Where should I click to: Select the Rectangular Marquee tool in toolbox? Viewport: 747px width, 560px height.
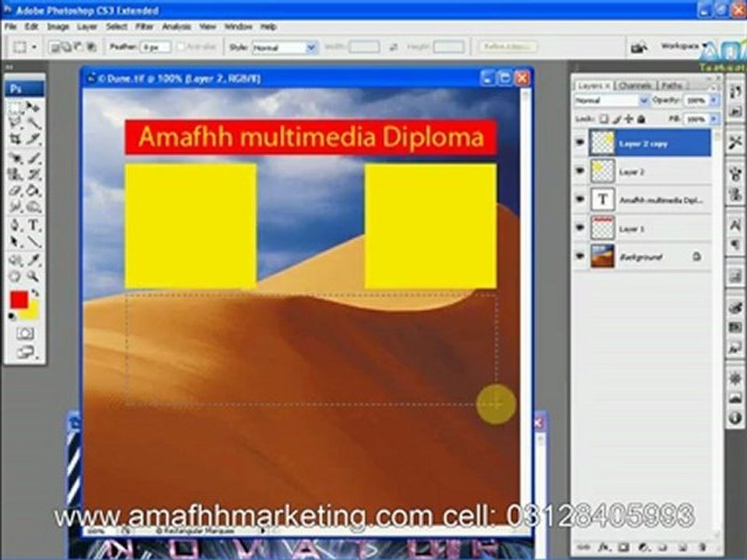pyautogui.click(x=16, y=108)
